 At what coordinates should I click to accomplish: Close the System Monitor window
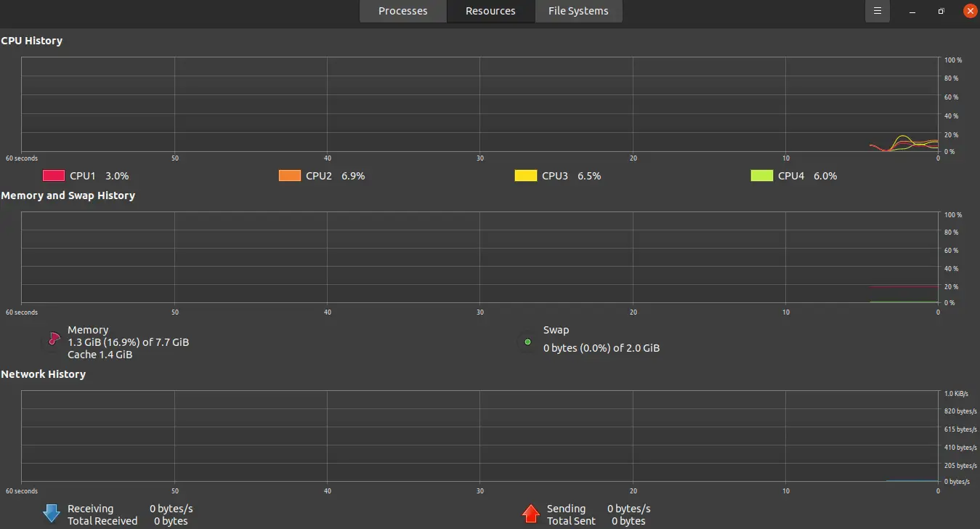coord(970,11)
